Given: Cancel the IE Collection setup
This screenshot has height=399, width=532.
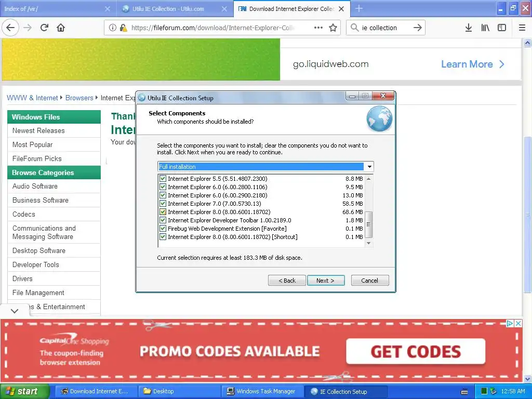Looking at the screenshot, I should (x=370, y=280).
